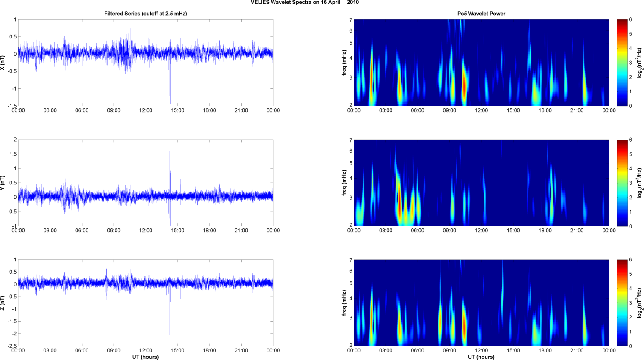Image resolution: width=644 pixels, height=360 pixels.
Task: Click the '6' value atop the top colorbar
Action: [630, 19]
